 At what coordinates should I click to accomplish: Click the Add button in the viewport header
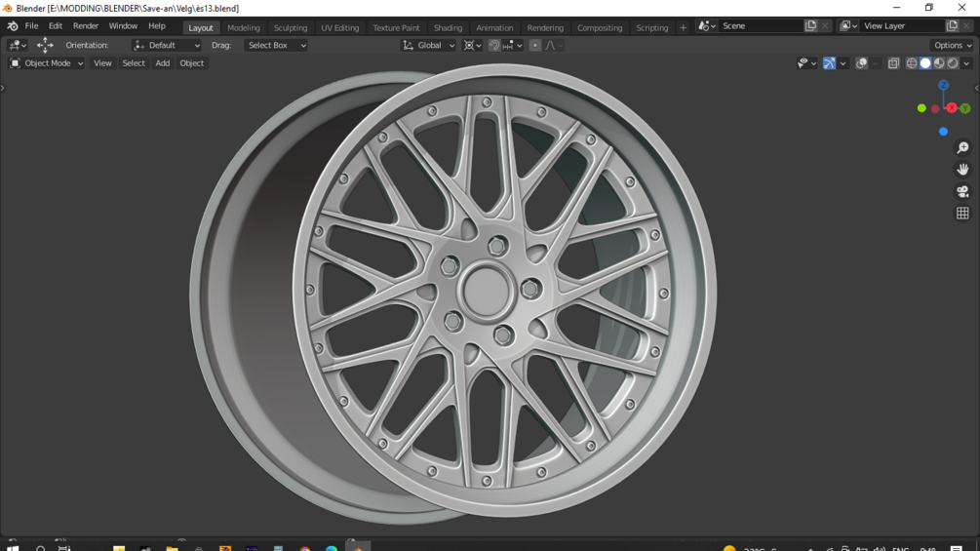point(162,63)
